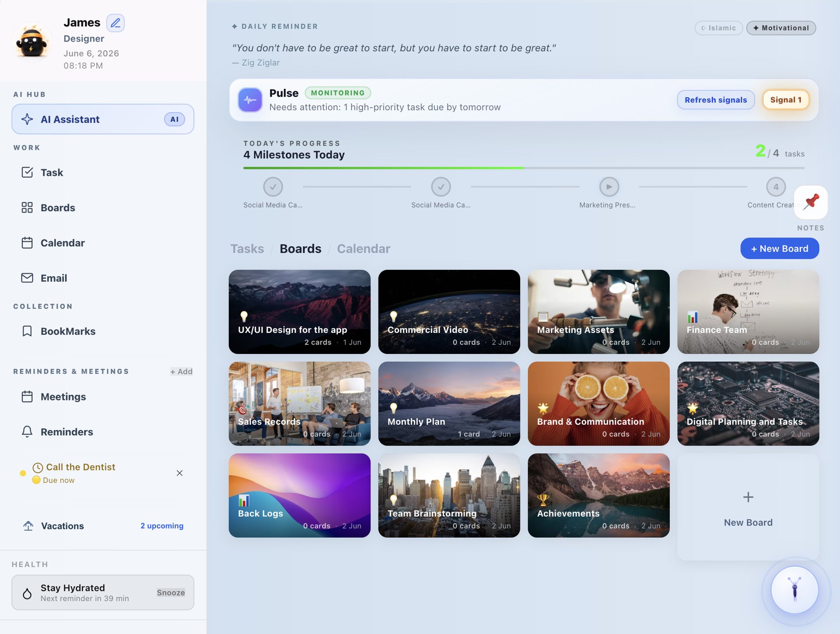Click the MONITORING status badge
The image size is (840, 634).
(338, 93)
